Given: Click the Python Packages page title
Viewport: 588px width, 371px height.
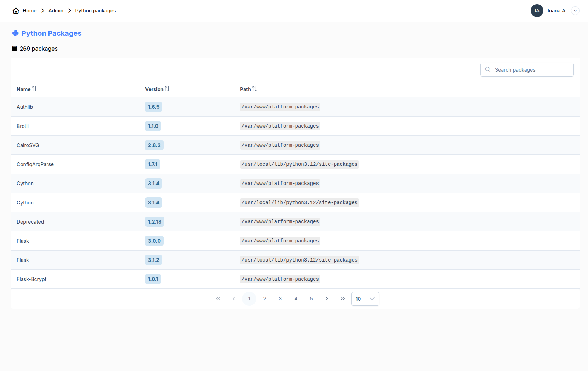Looking at the screenshot, I should pyautogui.click(x=51, y=33).
